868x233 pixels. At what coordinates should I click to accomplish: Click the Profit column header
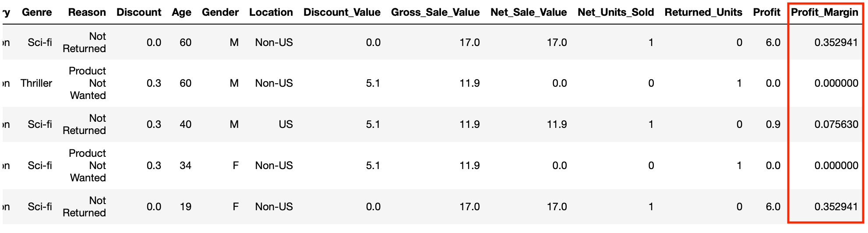click(766, 12)
